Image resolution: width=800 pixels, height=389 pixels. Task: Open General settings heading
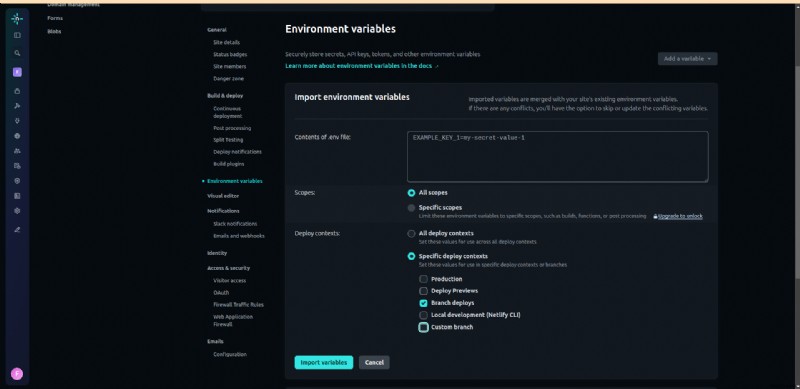217,30
